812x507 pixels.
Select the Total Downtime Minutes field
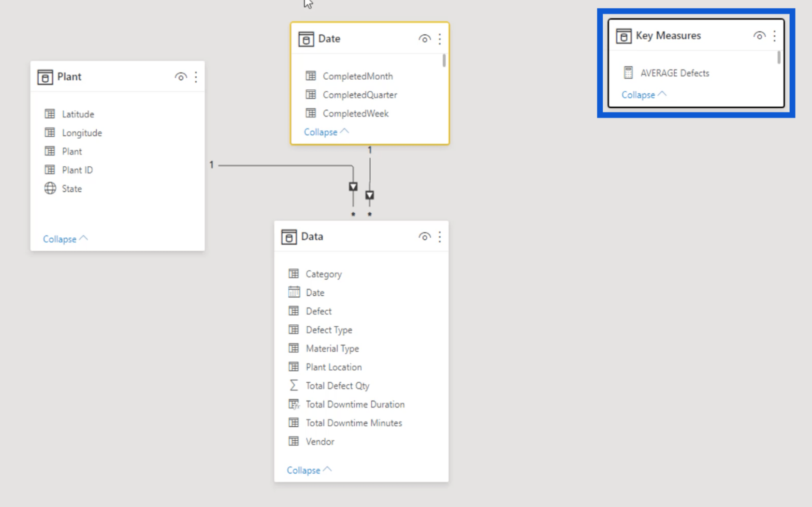(354, 423)
